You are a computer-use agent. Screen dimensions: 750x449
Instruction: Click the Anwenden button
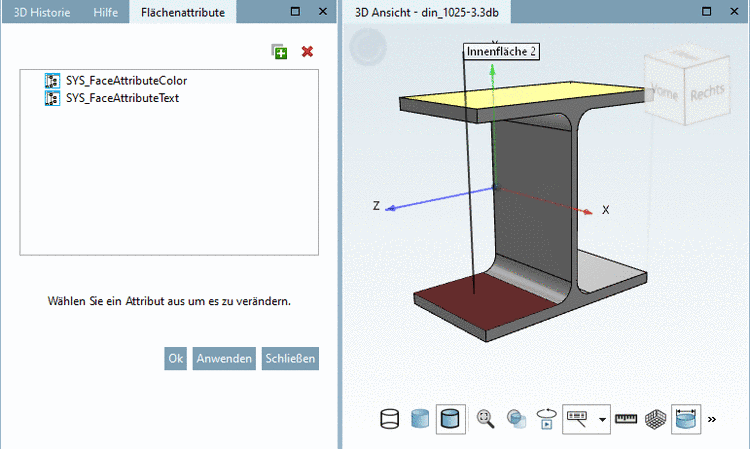[x=224, y=358]
